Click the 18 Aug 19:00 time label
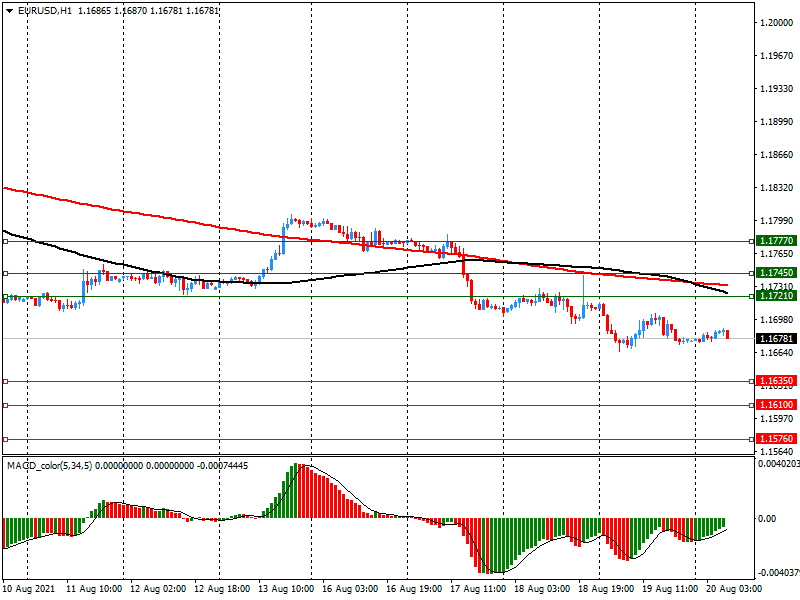 tap(606, 589)
